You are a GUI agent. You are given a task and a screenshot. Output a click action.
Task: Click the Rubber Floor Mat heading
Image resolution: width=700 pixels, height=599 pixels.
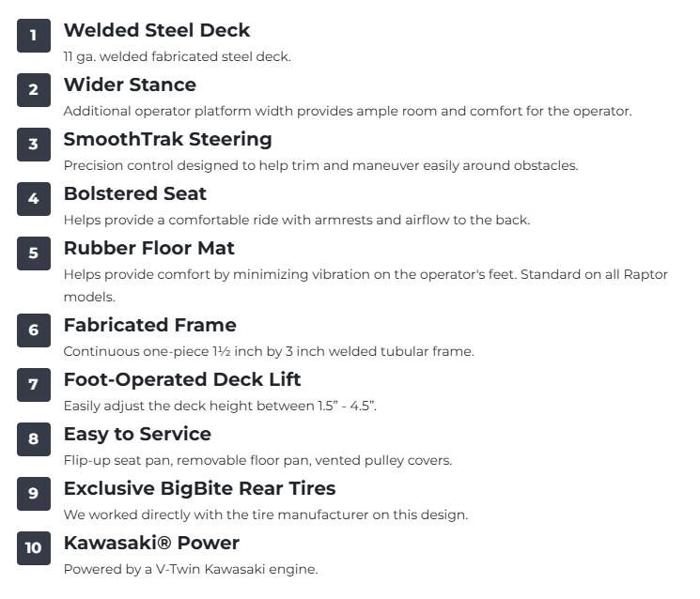[149, 248]
